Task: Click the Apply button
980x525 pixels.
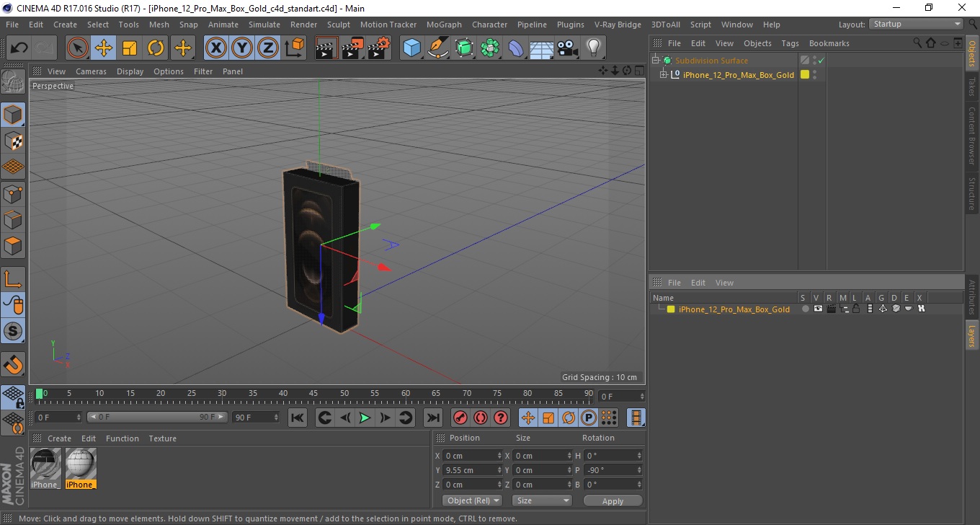Action: 612,500
